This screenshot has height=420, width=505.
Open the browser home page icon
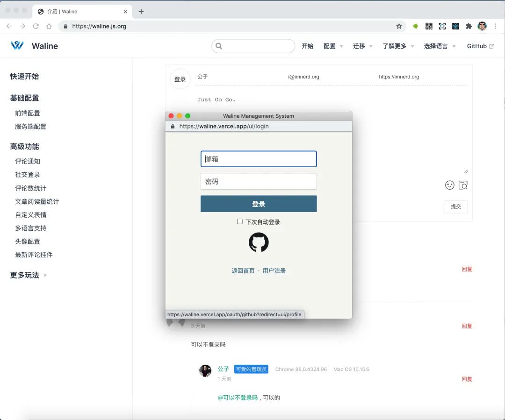click(49, 26)
